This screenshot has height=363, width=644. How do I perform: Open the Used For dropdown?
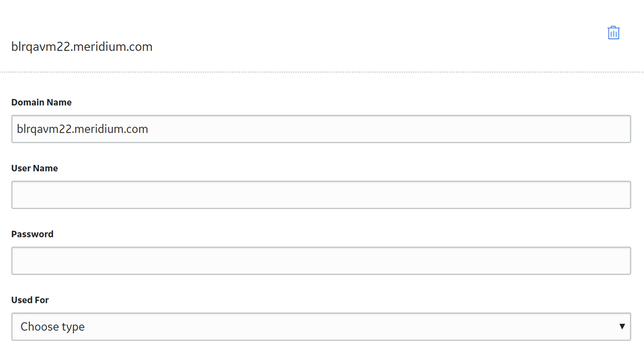[321, 327]
